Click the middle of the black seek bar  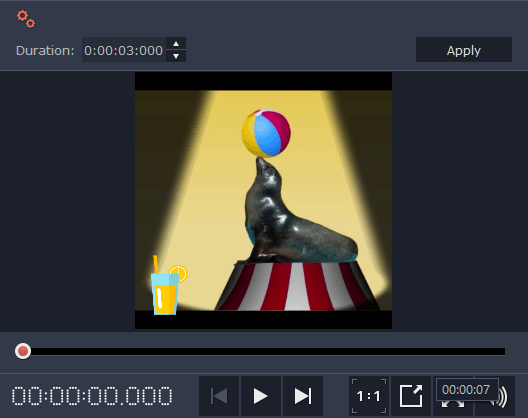(263, 352)
